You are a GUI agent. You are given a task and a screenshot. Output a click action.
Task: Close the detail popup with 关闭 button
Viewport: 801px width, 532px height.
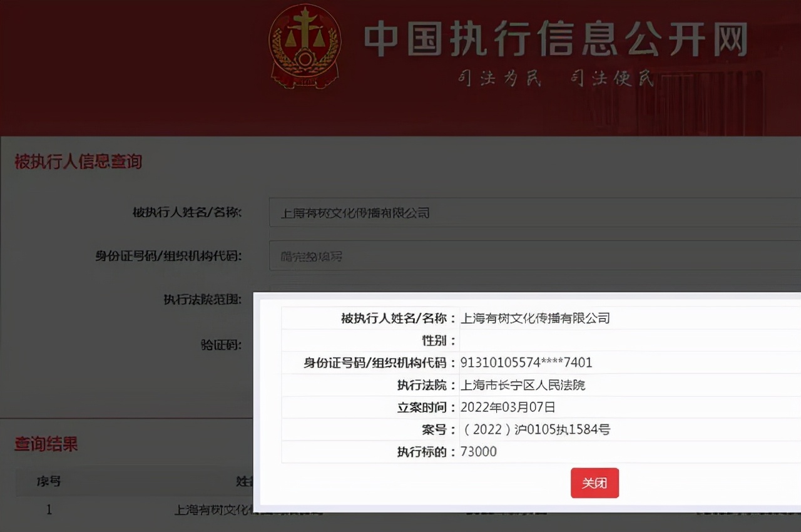click(x=594, y=483)
